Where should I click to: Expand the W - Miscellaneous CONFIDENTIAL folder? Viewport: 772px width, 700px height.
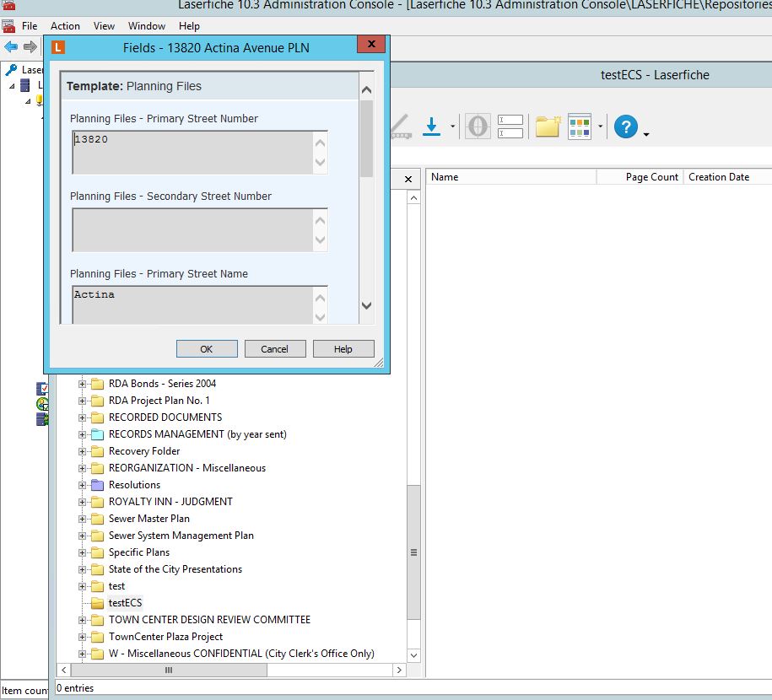[x=82, y=654]
